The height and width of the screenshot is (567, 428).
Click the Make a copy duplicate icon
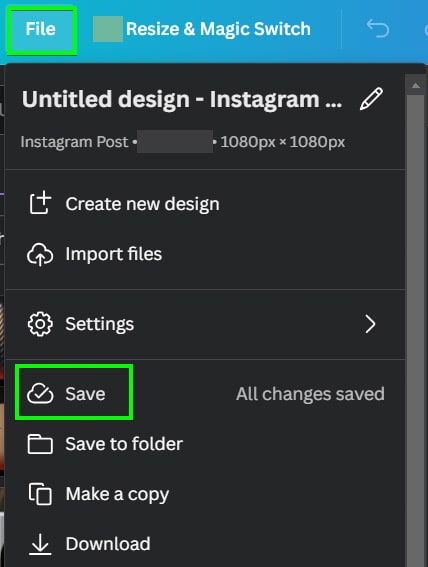click(40, 494)
